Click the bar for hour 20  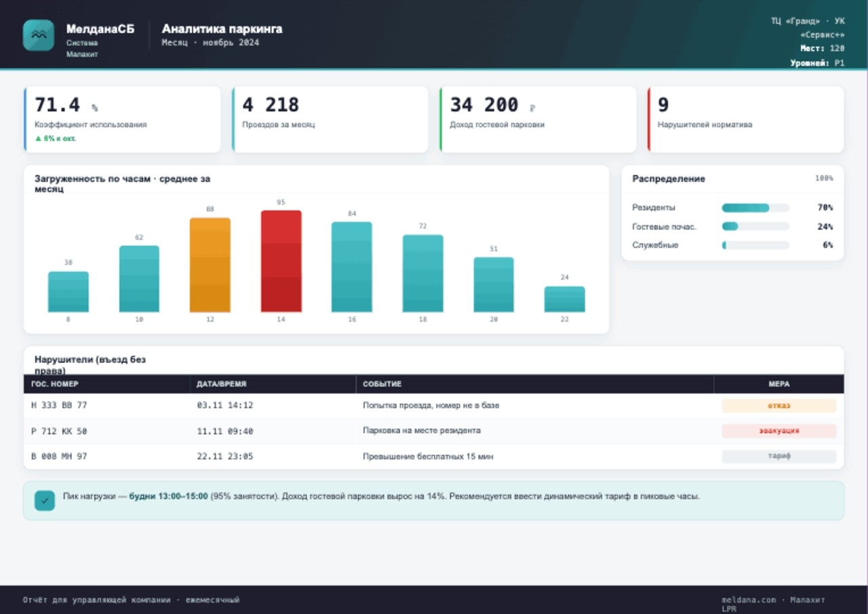494,285
